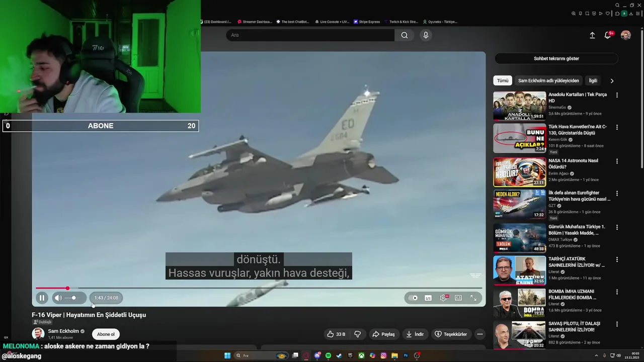Viewport: 644px width, 362px height.
Task: Open Steam from the taskbar
Action: point(339,355)
